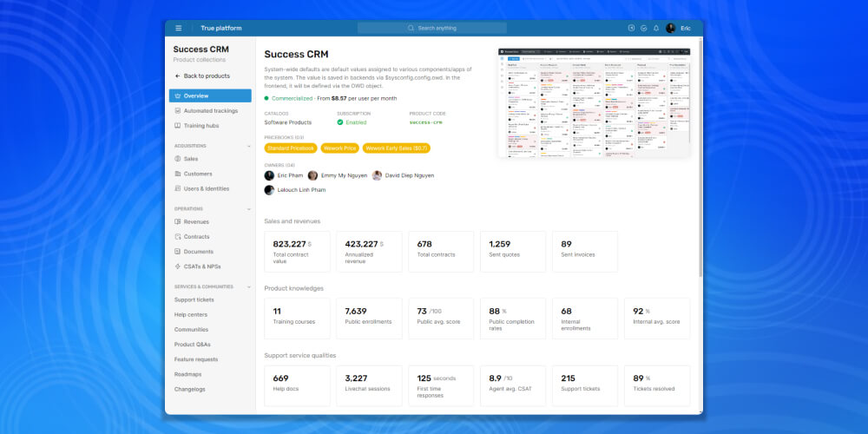Open the Sent quotes card

(513, 252)
